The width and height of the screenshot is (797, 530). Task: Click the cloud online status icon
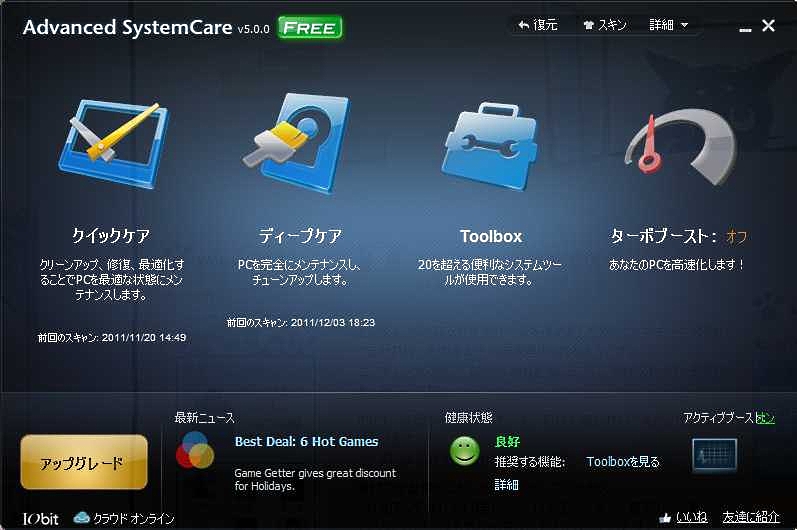(81, 518)
